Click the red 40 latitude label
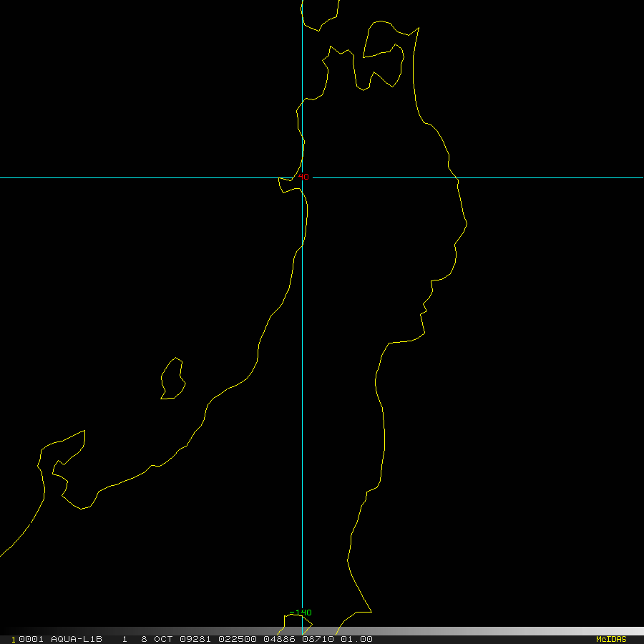Viewport: 644px width, 644px height. point(303,177)
